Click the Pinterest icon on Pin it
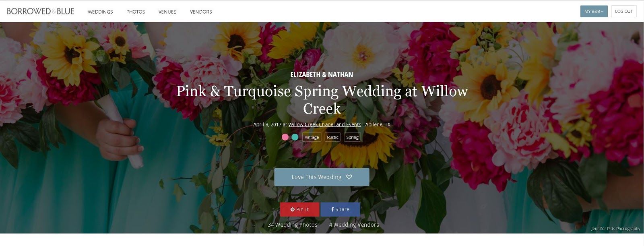This screenshot has width=644, height=246. [293, 209]
